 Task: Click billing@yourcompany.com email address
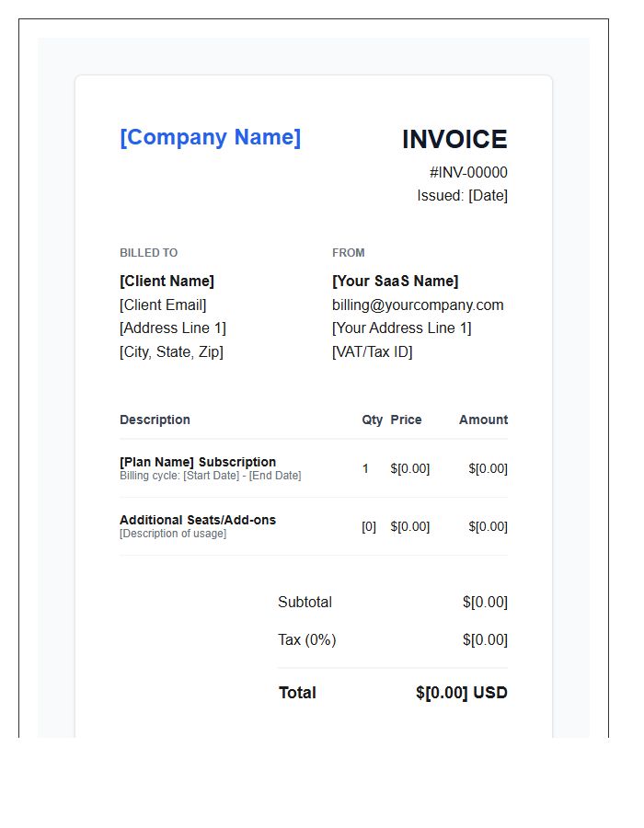coord(418,305)
